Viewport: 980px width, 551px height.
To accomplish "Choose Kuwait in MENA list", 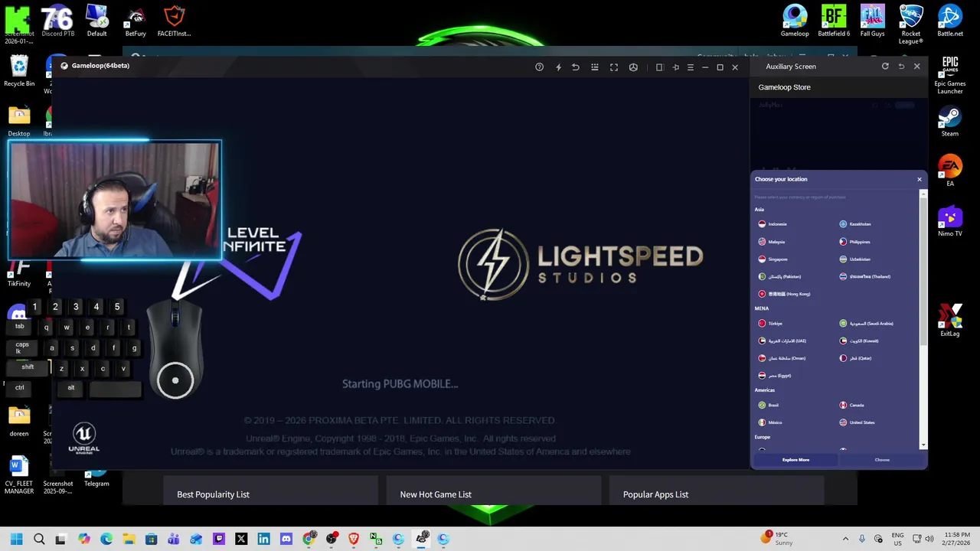I will pos(859,341).
